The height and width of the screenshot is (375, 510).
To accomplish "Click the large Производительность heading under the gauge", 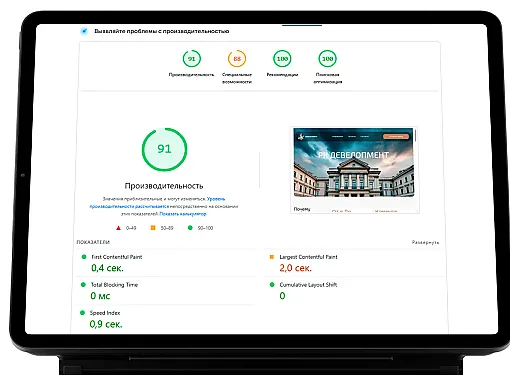I will tap(164, 186).
